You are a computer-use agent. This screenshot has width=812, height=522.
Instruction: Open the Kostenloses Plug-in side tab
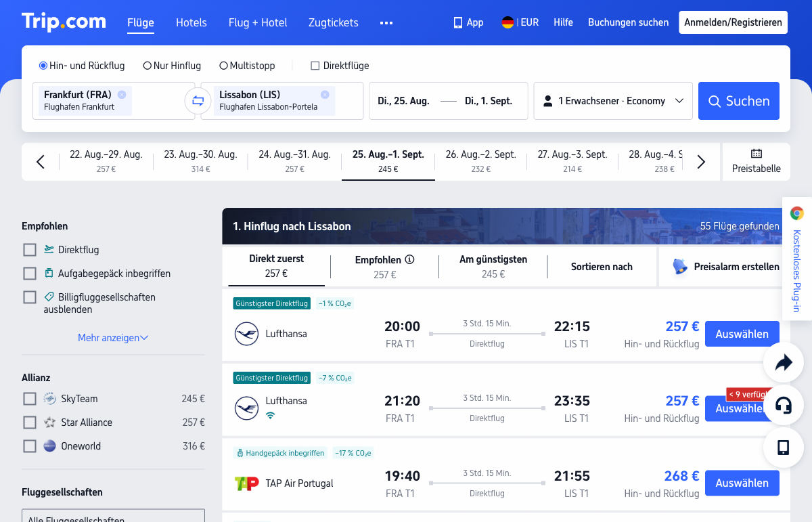coord(797,259)
